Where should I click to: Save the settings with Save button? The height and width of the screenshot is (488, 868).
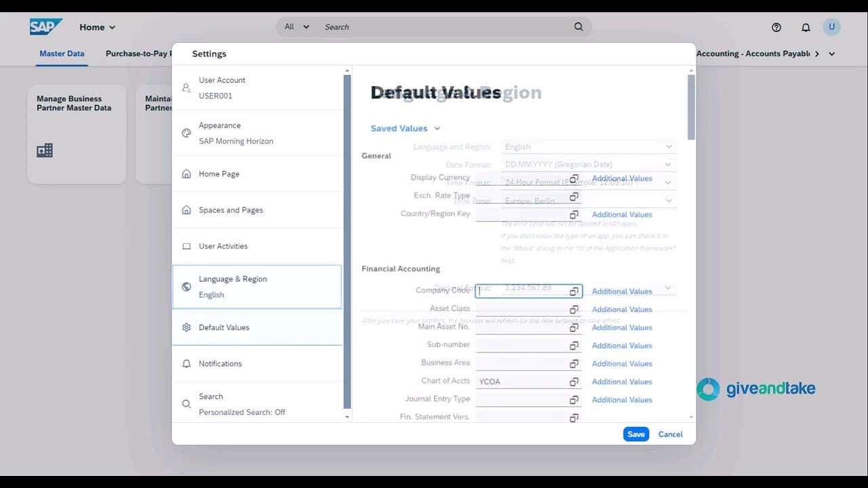(636, 434)
